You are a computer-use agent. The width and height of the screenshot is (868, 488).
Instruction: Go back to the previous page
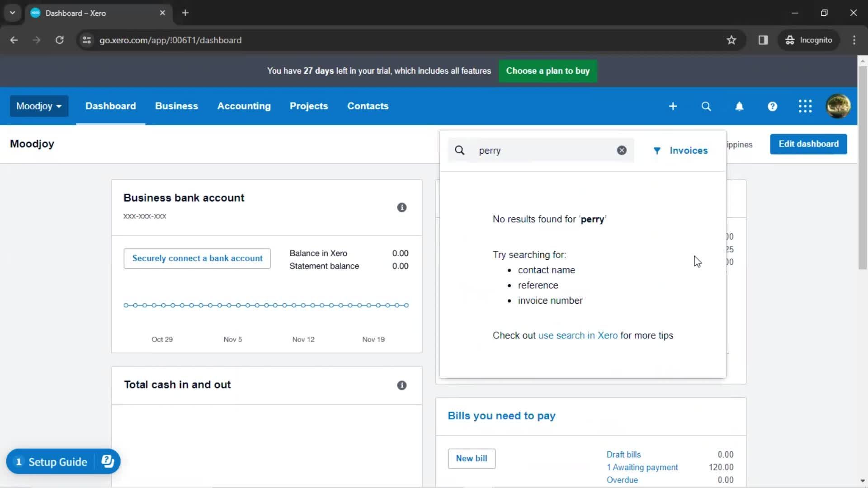pyautogui.click(x=14, y=40)
